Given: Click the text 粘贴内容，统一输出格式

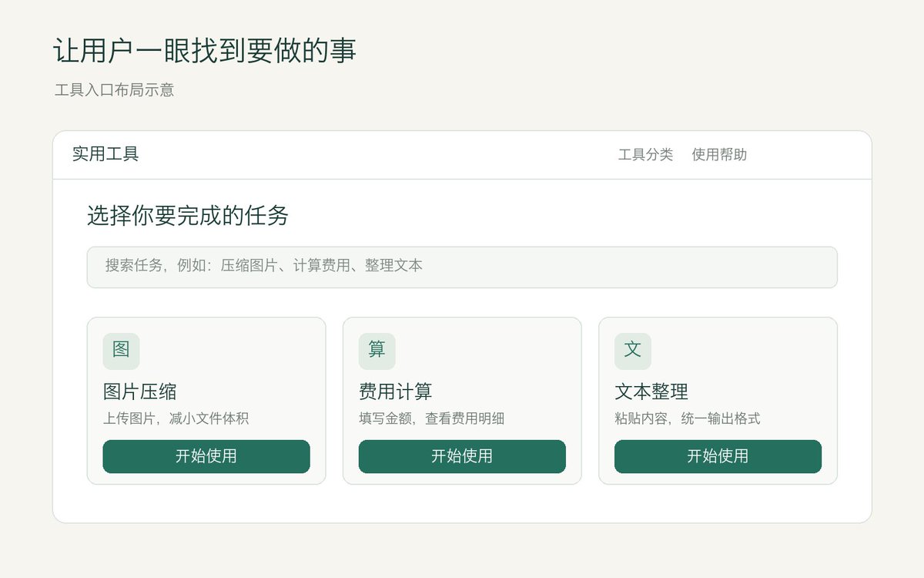Looking at the screenshot, I should pyautogui.click(x=687, y=418).
